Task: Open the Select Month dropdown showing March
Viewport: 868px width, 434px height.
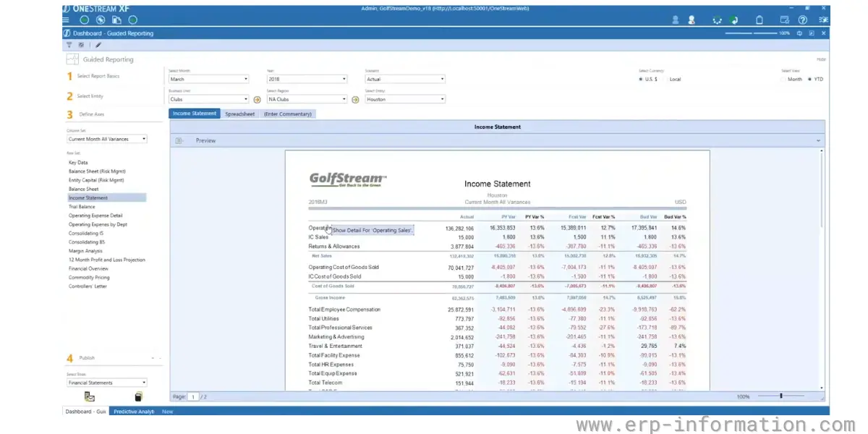Action: pos(208,79)
